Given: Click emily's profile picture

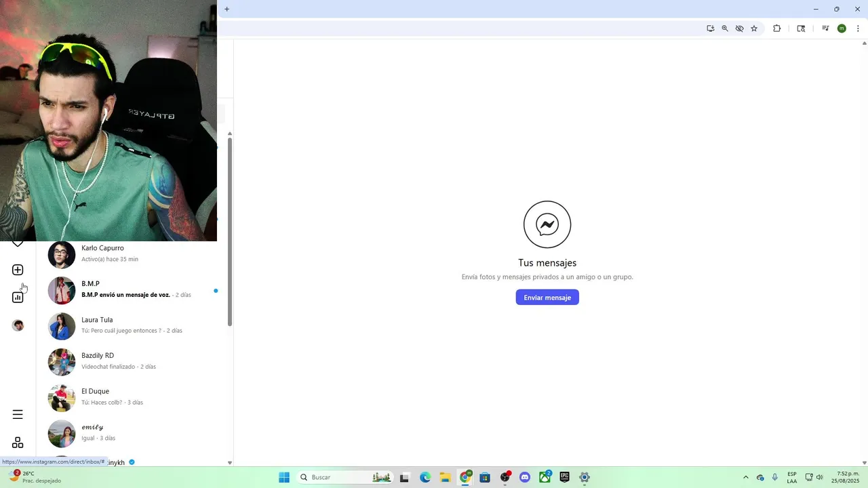Looking at the screenshot, I should pos(62,434).
